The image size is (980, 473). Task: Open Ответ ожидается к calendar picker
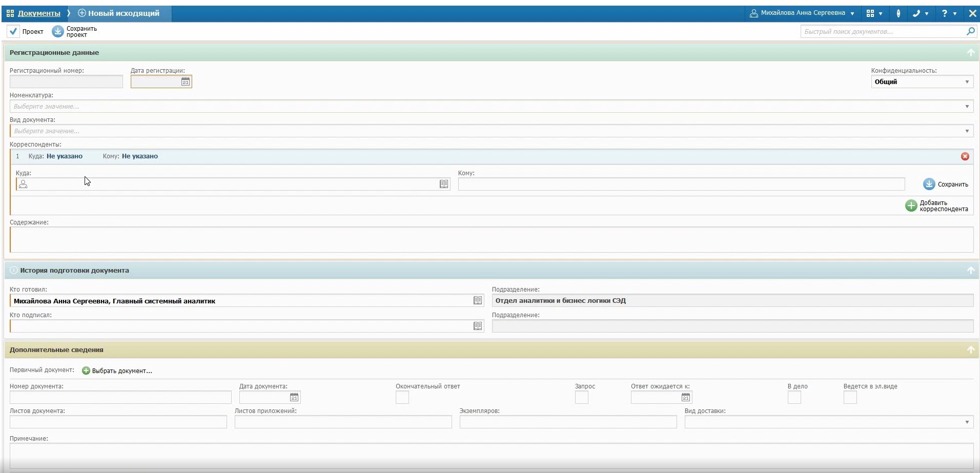[x=686, y=397]
